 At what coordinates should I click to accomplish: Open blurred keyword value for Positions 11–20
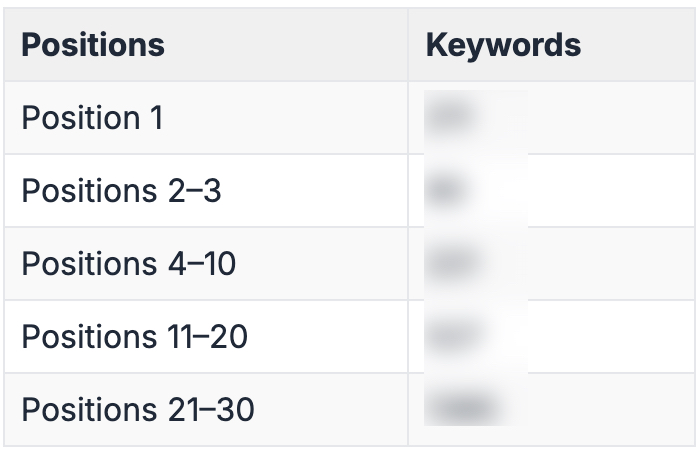pyautogui.click(x=452, y=337)
